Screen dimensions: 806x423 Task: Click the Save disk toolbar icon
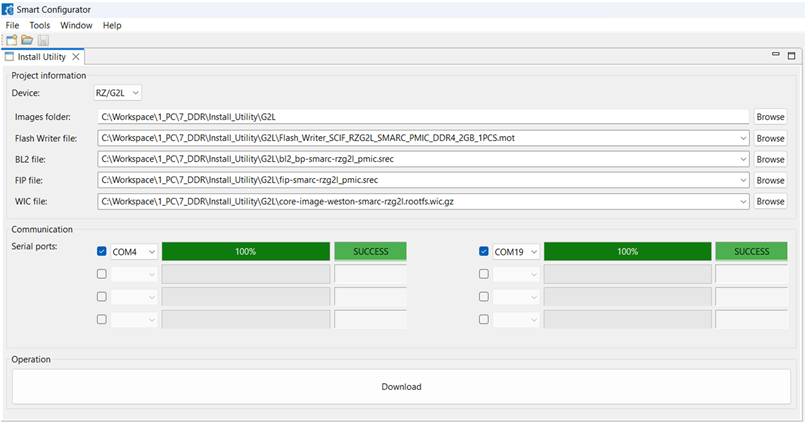(43, 40)
